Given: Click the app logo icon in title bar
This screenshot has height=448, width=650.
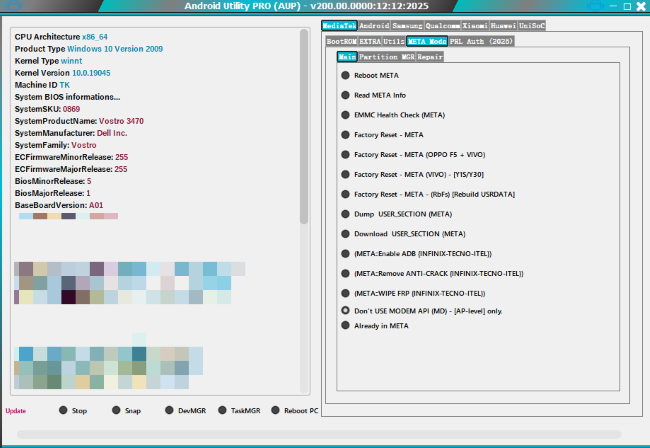Looking at the screenshot, I should (x=15, y=6).
